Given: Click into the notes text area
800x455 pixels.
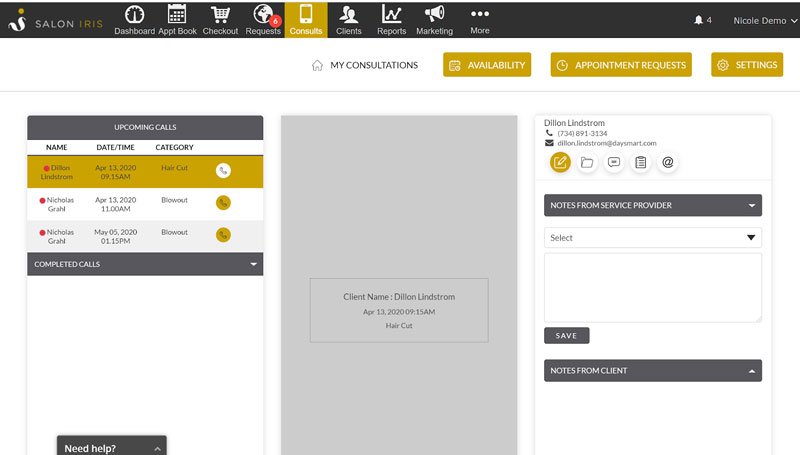Looking at the screenshot, I should tap(653, 287).
